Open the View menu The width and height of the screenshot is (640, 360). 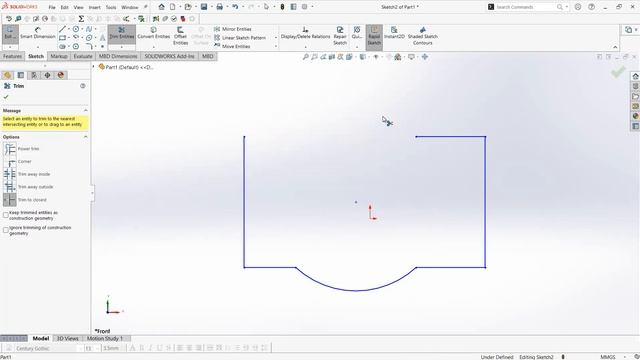(x=78, y=7)
